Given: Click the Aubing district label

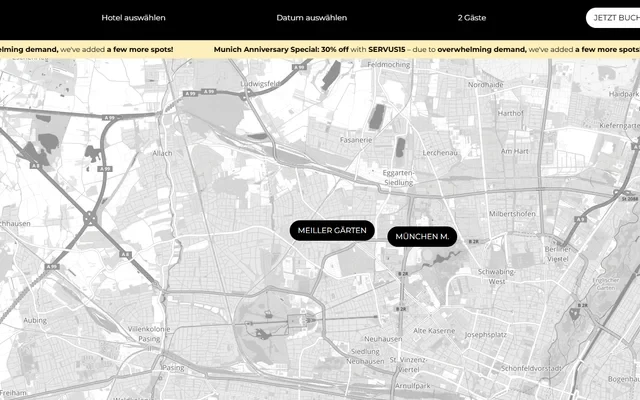Looking at the screenshot, I should [x=35, y=320].
